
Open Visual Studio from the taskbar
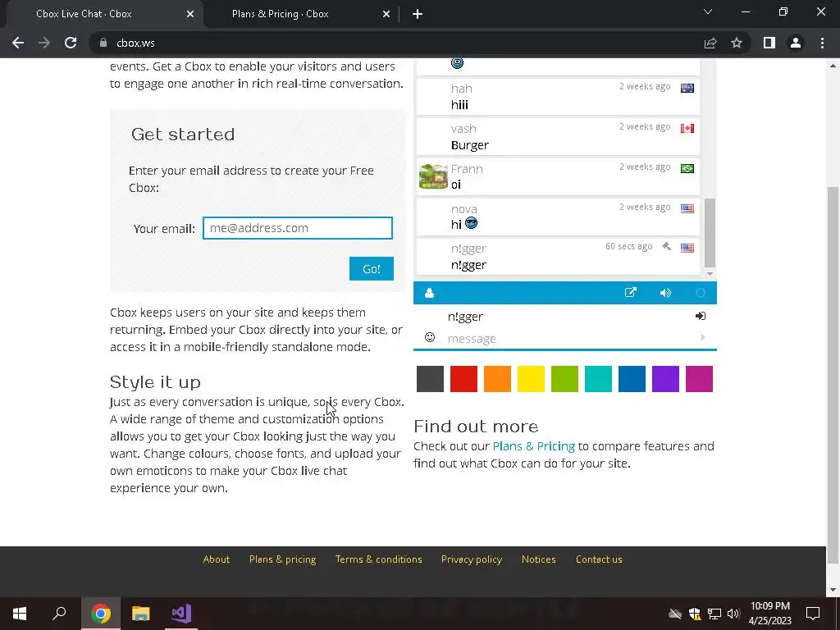181,614
